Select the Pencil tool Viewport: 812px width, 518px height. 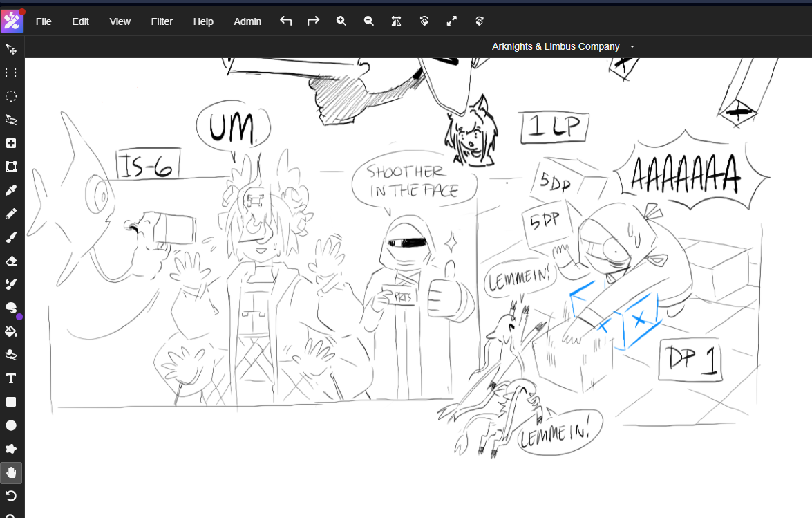click(x=11, y=214)
